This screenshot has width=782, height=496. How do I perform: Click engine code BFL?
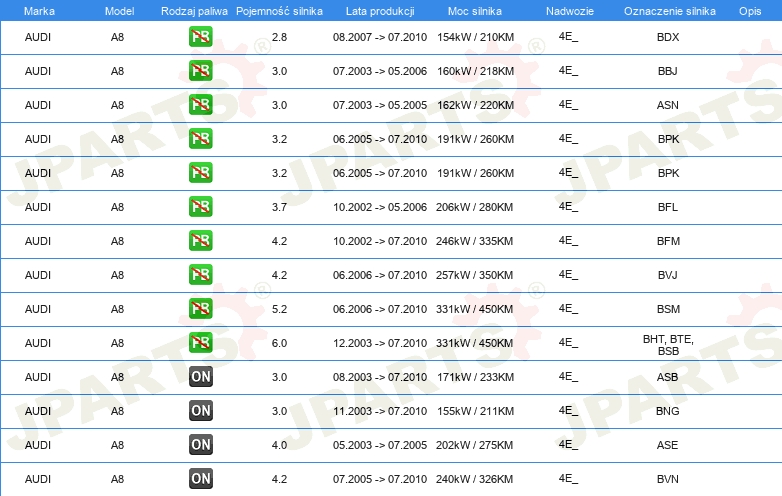[x=668, y=207]
